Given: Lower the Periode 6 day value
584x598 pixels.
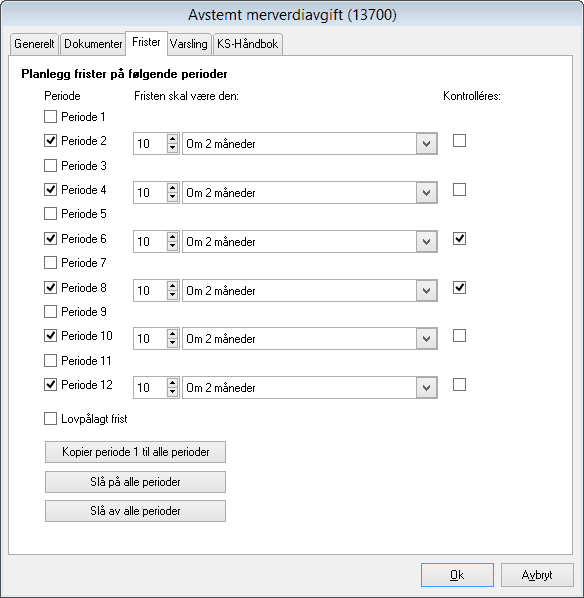Looking at the screenshot, I should [x=173, y=246].
